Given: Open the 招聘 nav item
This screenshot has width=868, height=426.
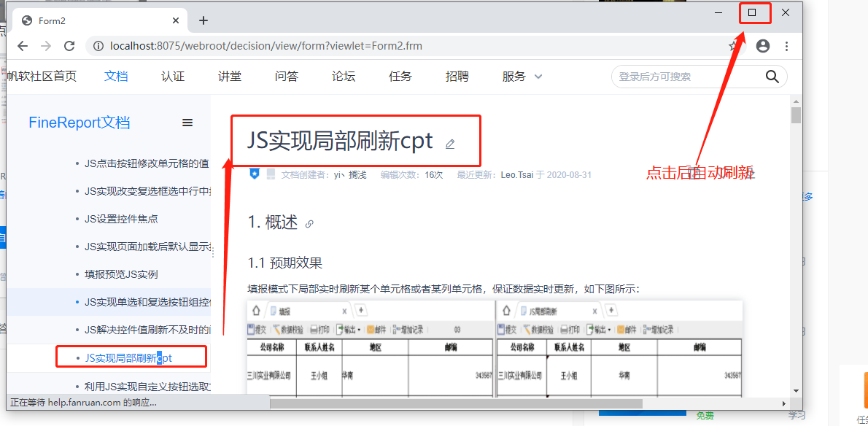Looking at the screenshot, I should 457,77.
